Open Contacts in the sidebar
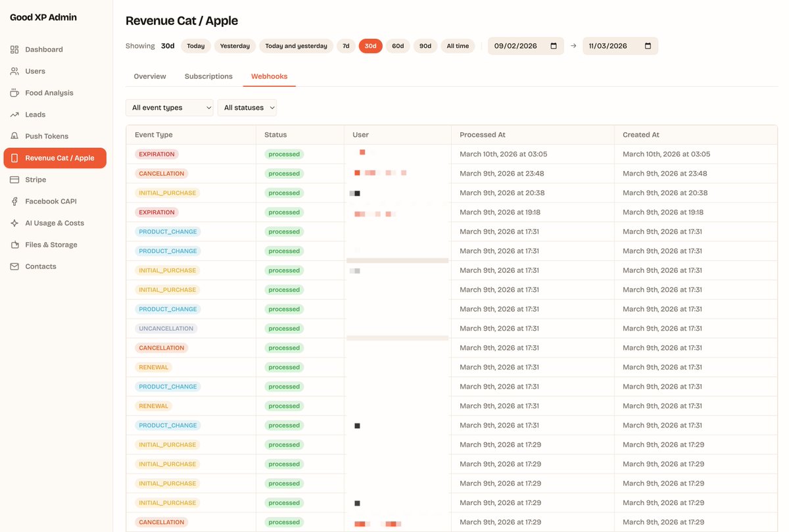This screenshot has width=789, height=532. [x=55, y=266]
